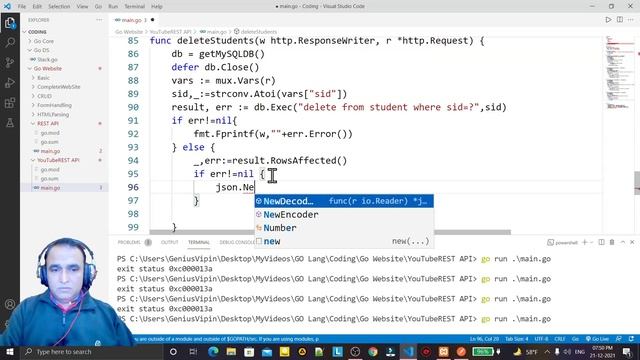
Task: Open the Search view in activity bar
Action: (10, 42)
